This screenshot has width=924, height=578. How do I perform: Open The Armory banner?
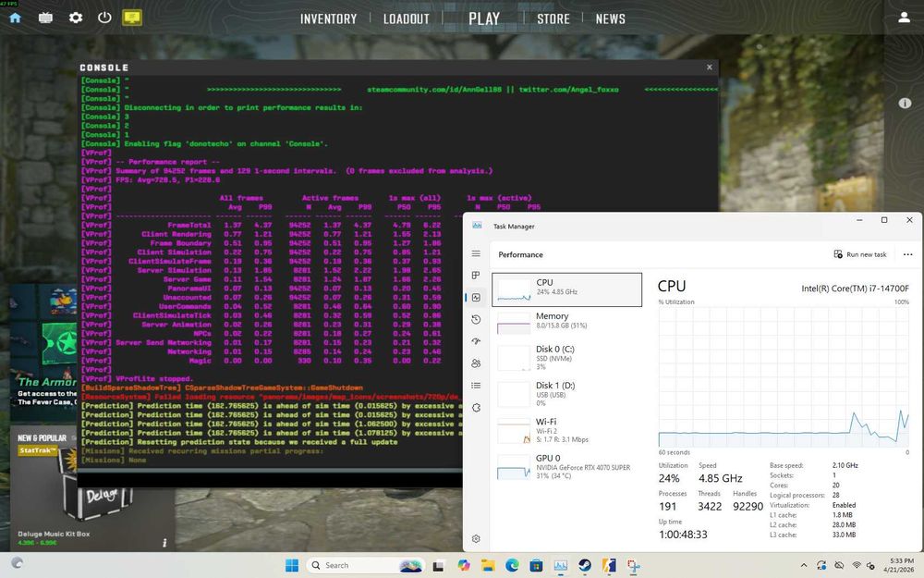pos(43,354)
